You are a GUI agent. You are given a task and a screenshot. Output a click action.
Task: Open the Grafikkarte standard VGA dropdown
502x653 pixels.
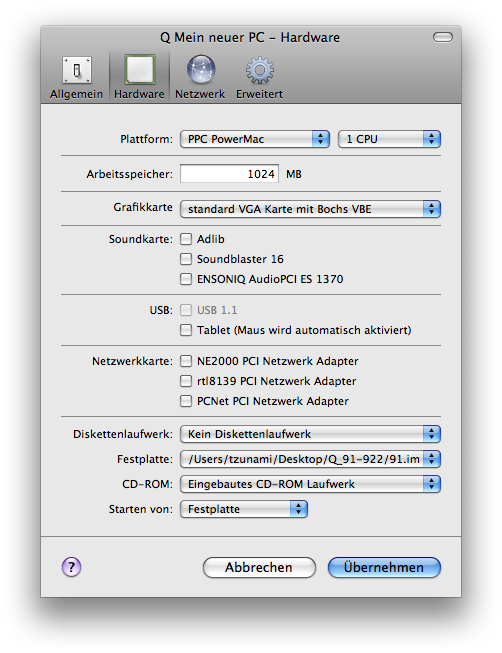[310, 209]
